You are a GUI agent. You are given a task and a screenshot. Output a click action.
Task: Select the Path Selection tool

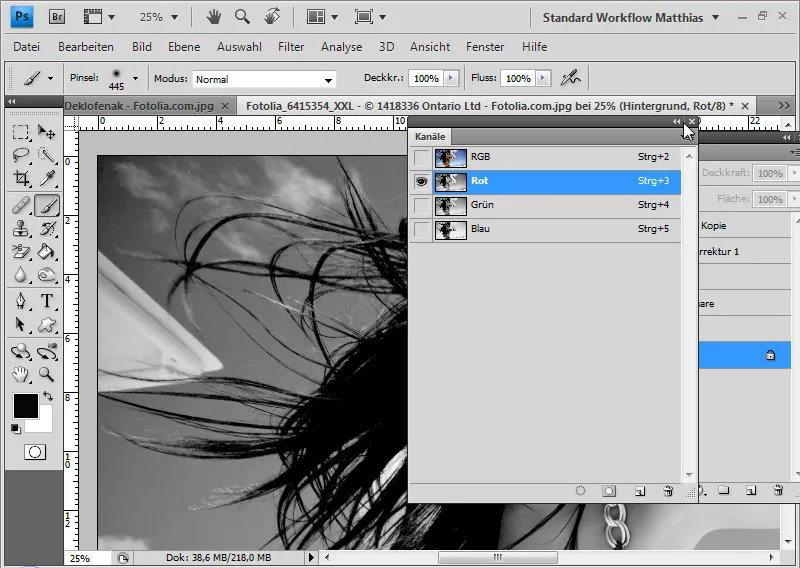click(x=20, y=324)
